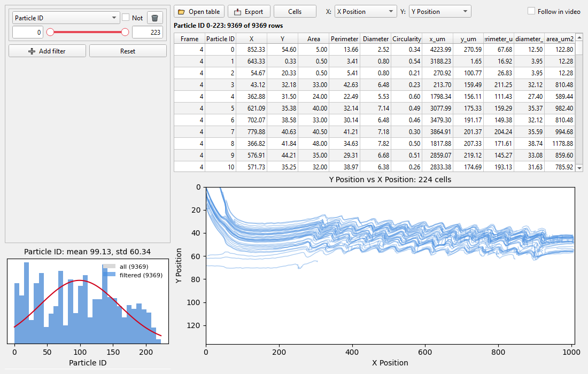
Task: Select the Perimeter cell showing 42.63
Action: coord(345,85)
